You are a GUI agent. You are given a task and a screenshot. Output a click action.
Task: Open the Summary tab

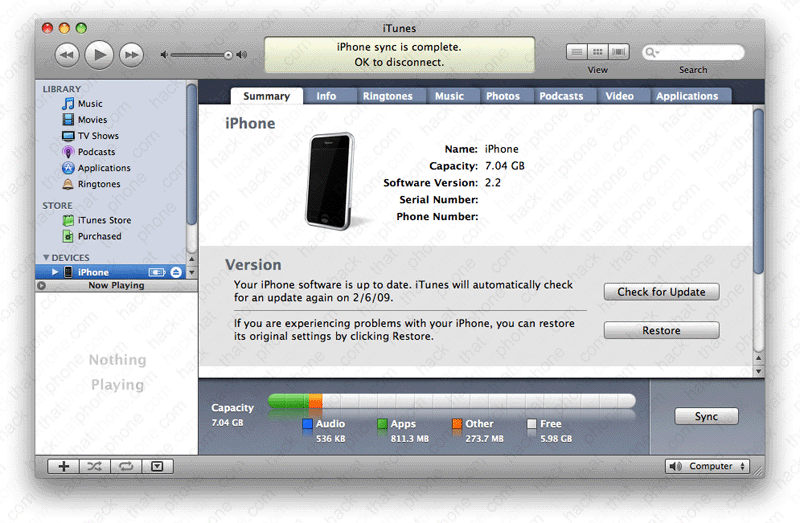click(266, 96)
